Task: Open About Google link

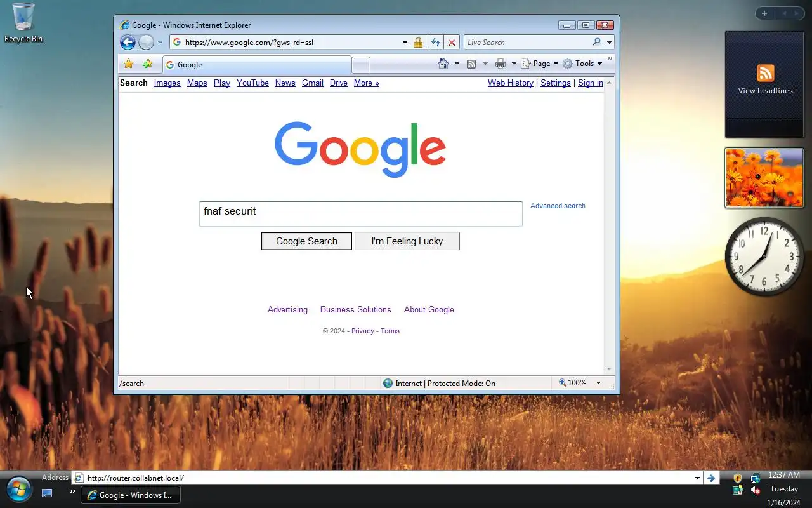Action: (429, 310)
